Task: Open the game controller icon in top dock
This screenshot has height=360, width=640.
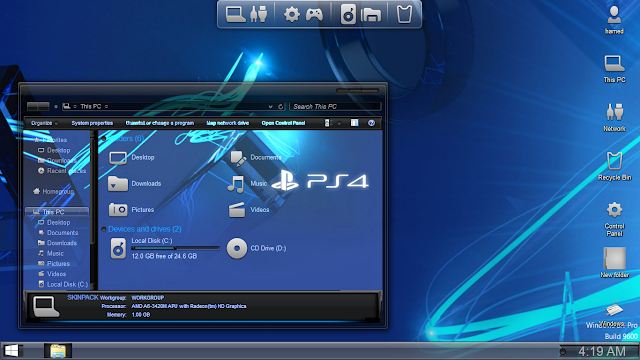Action: coord(314,15)
